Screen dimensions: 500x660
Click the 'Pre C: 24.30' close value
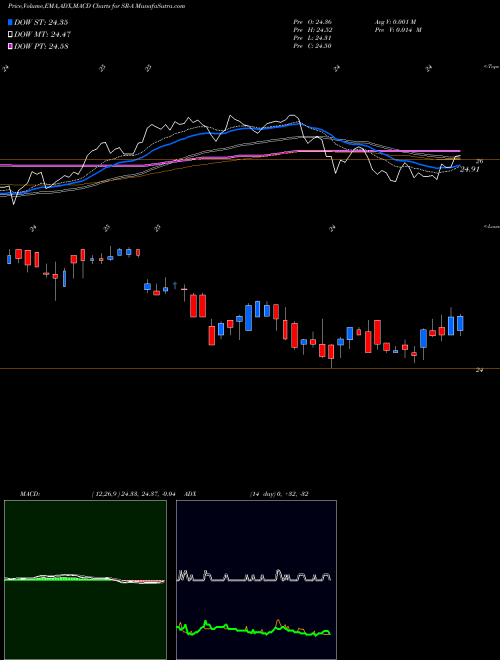pos(312,46)
